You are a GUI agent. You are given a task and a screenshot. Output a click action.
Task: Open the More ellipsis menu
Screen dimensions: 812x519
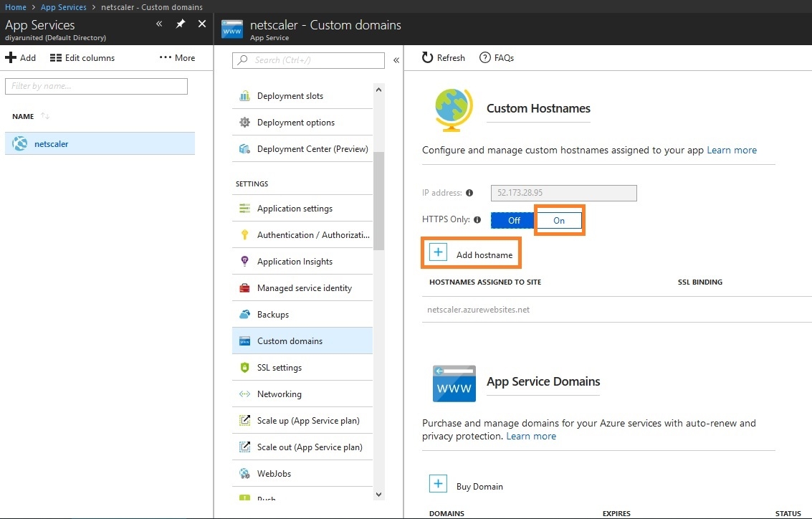pos(178,58)
